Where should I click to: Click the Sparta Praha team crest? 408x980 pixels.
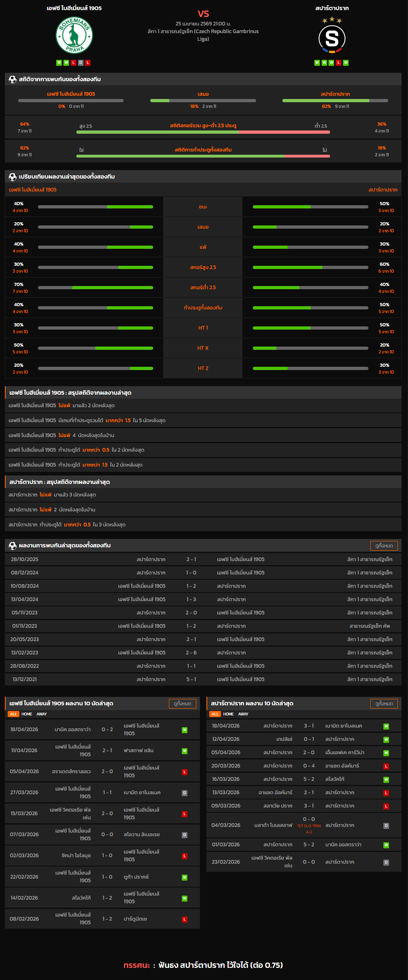click(x=332, y=38)
